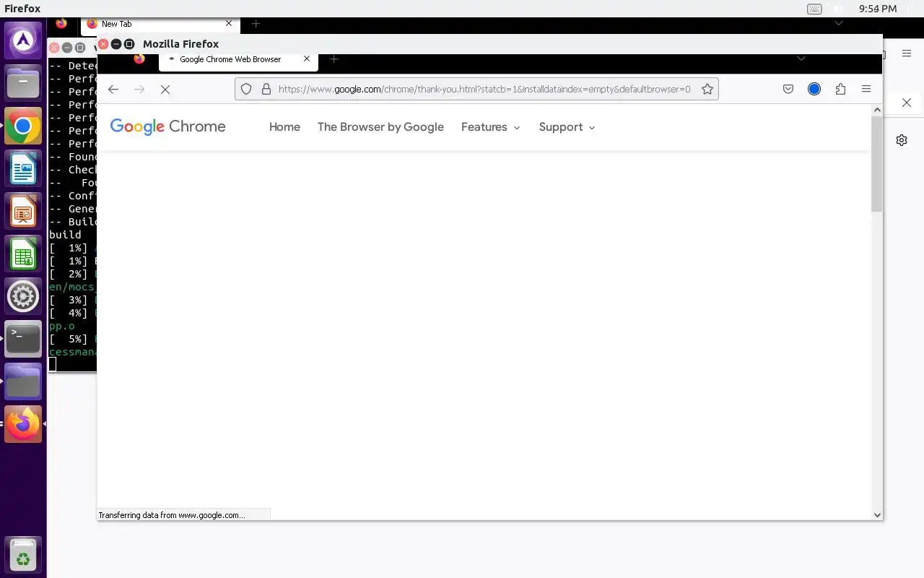Open Google Chrome from the dock
The height and width of the screenshot is (578, 924).
point(23,127)
